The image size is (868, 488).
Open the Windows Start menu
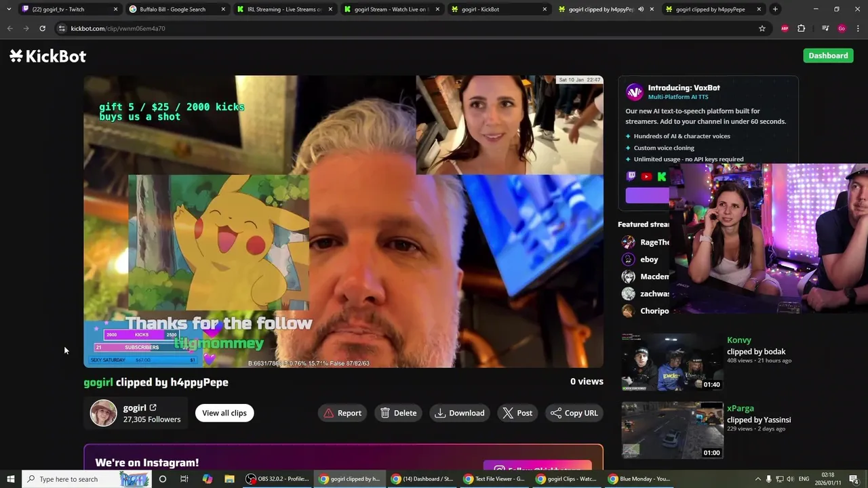10,479
